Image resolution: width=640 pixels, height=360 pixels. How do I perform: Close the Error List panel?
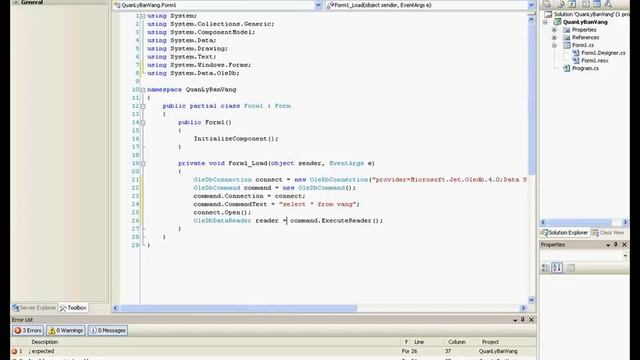tap(531, 320)
